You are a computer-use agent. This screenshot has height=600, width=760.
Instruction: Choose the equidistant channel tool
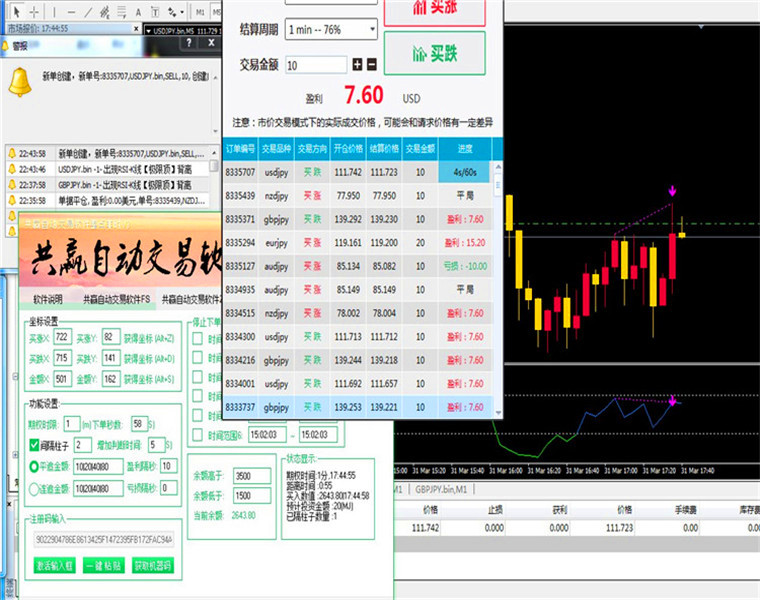[x=104, y=12]
